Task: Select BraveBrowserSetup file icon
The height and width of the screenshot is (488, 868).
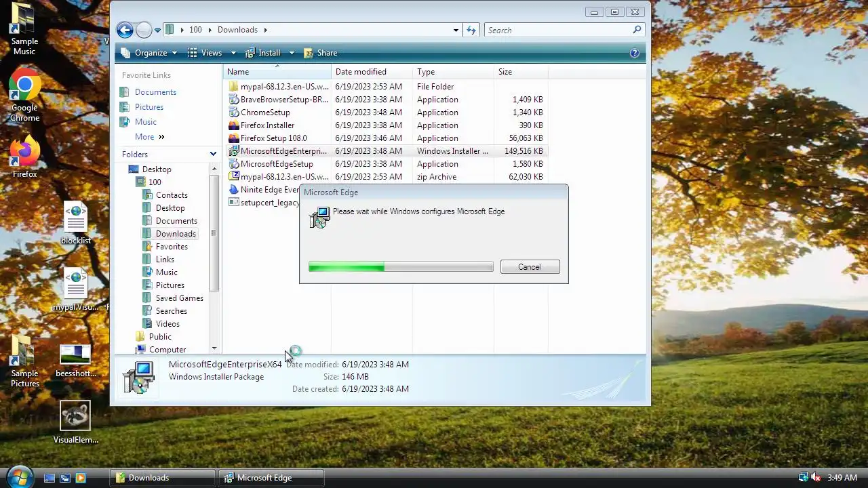Action: [x=234, y=100]
